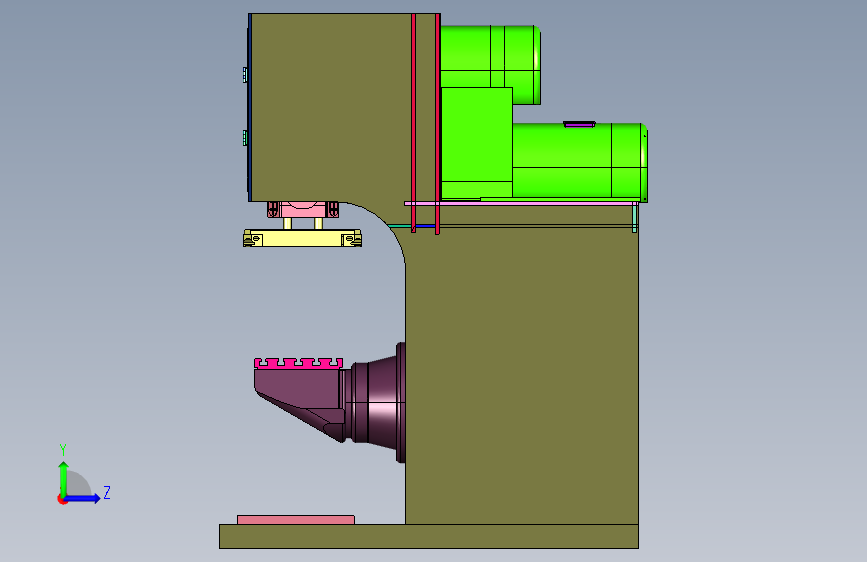Select the purple conical table mount flange
The image size is (867, 562).
tap(379, 402)
